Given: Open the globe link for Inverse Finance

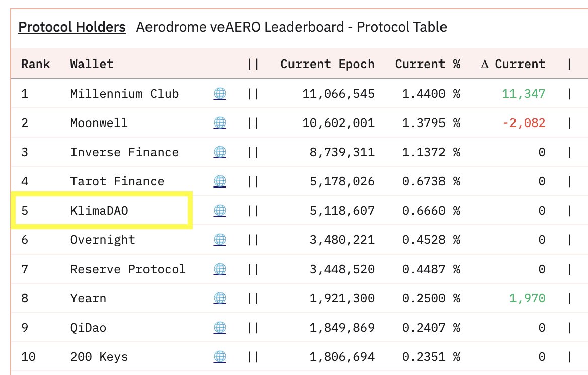Looking at the screenshot, I should coord(220,152).
